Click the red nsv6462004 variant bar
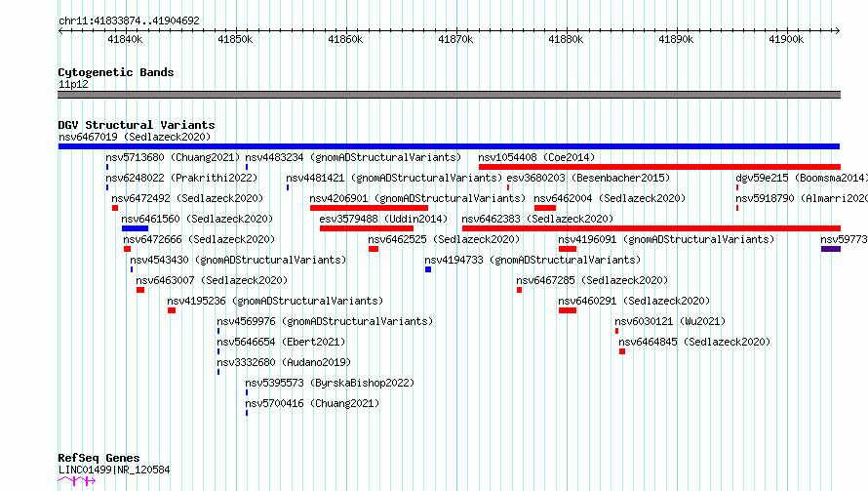Image resolution: width=868 pixels, height=491 pixels. pyautogui.click(x=545, y=208)
